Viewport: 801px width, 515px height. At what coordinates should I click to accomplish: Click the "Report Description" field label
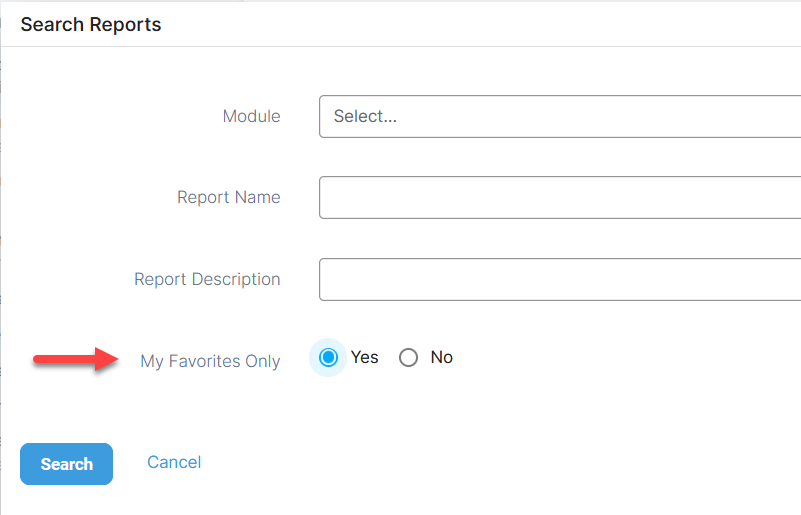pyautogui.click(x=207, y=279)
